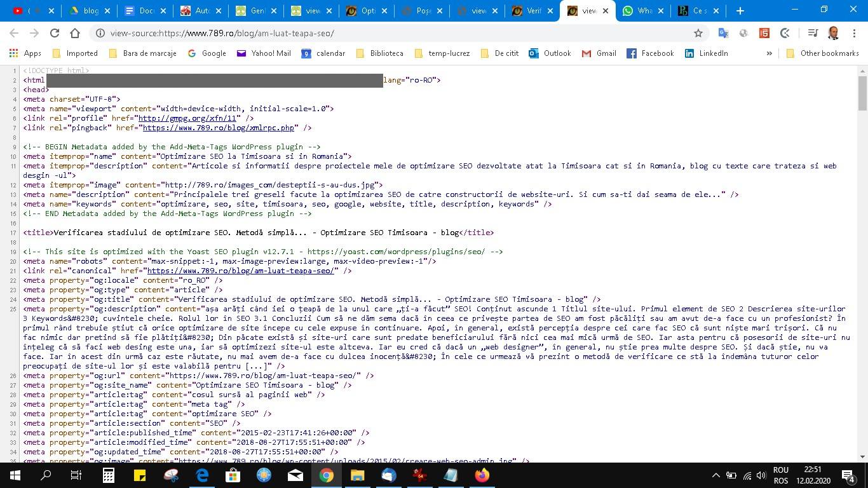Click the scrollbar down arrow
This screenshot has width=868, height=488.
862,456
